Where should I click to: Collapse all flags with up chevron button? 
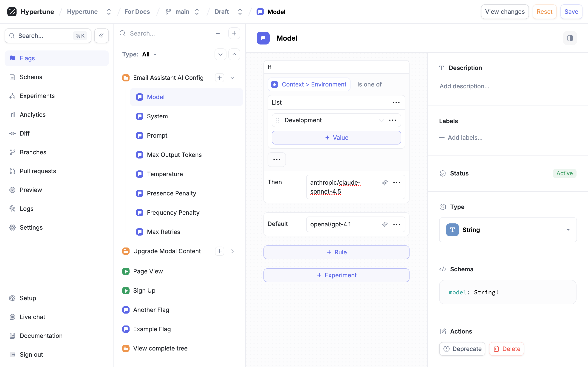pyautogui.click(x=234, y=54)
